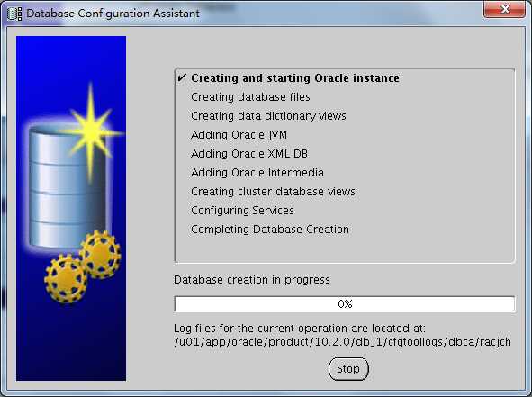Click 'Log files for the current operation' text
532x397 pixels.
pyautogui.click(x=299, y=329)
